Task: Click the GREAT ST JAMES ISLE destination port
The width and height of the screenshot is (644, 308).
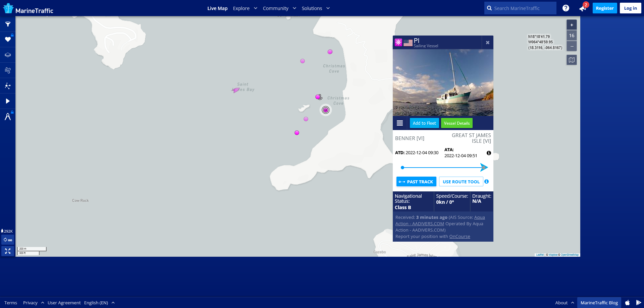Action: pyautogui.click(x=471, y=138)
